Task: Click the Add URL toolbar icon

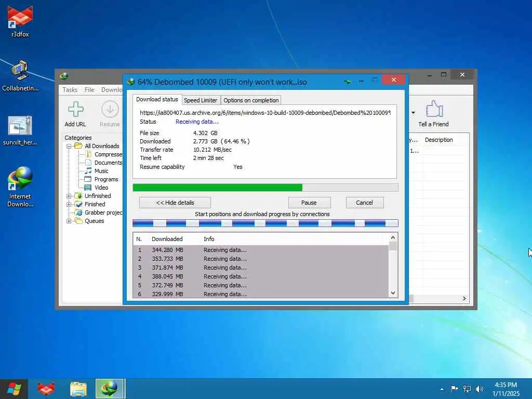Action: [x=75, y=114]
